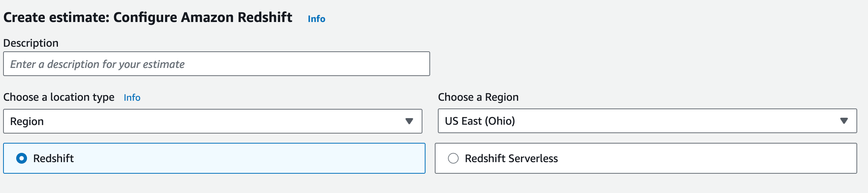Click the 'Choose a Region' label
Screen dimensions: 868x193
(478, 97)
